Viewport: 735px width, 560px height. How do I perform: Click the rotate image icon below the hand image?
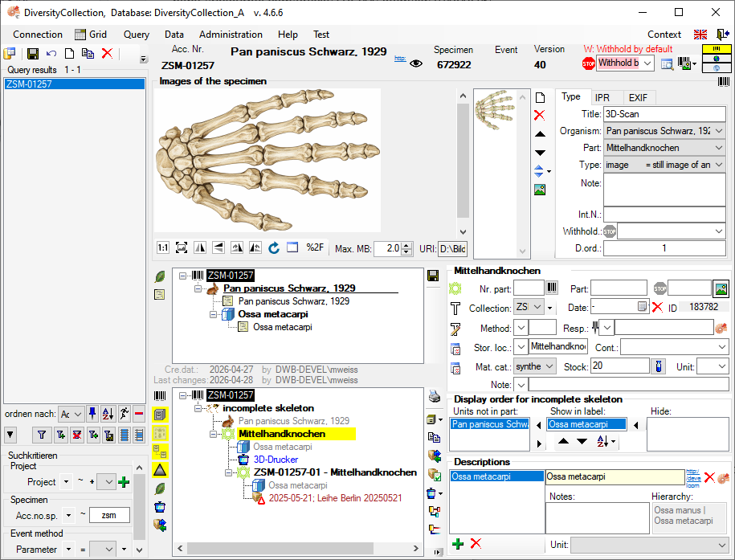[274, 247]
